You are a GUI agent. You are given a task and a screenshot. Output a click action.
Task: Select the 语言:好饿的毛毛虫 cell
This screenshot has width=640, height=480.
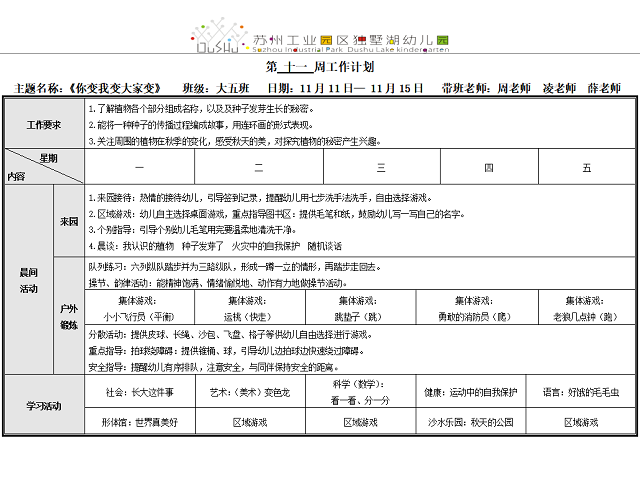(586, 393)
